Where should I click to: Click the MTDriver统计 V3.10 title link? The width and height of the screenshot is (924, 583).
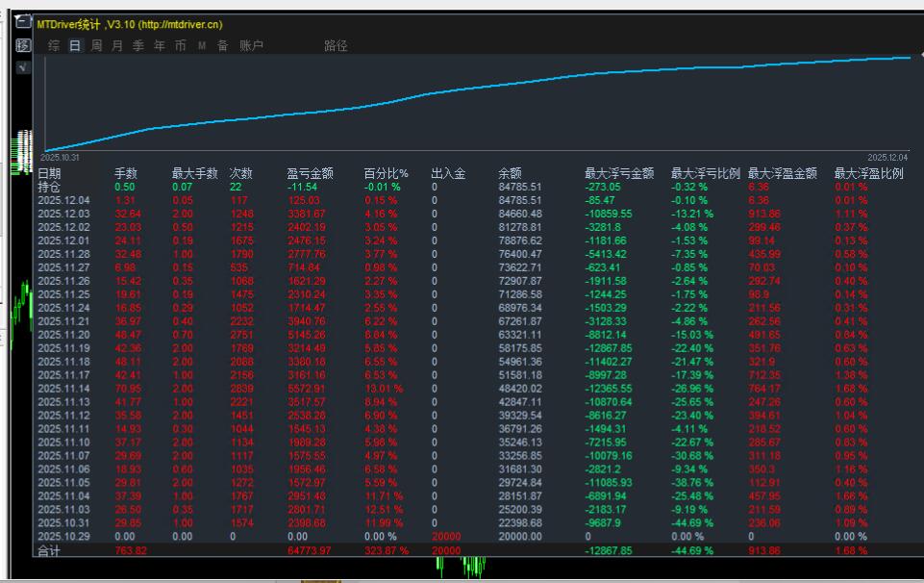coord(130,25)
